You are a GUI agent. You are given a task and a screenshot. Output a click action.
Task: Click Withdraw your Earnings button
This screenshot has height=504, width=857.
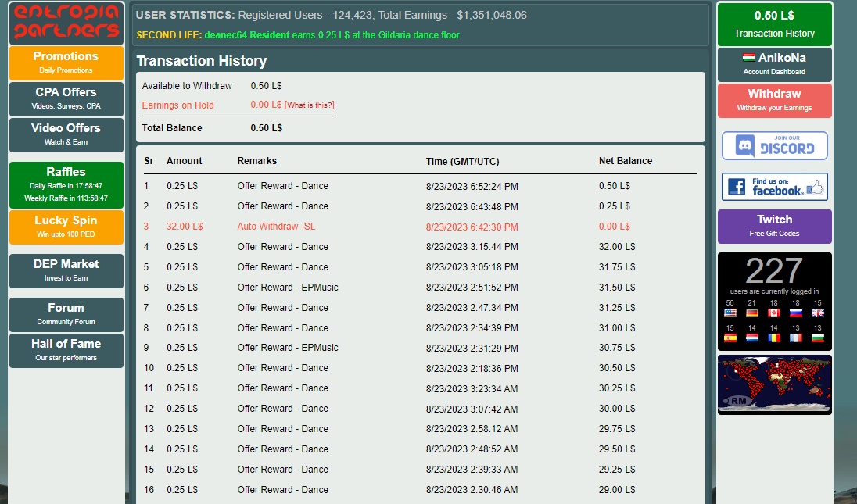(774, 101)
